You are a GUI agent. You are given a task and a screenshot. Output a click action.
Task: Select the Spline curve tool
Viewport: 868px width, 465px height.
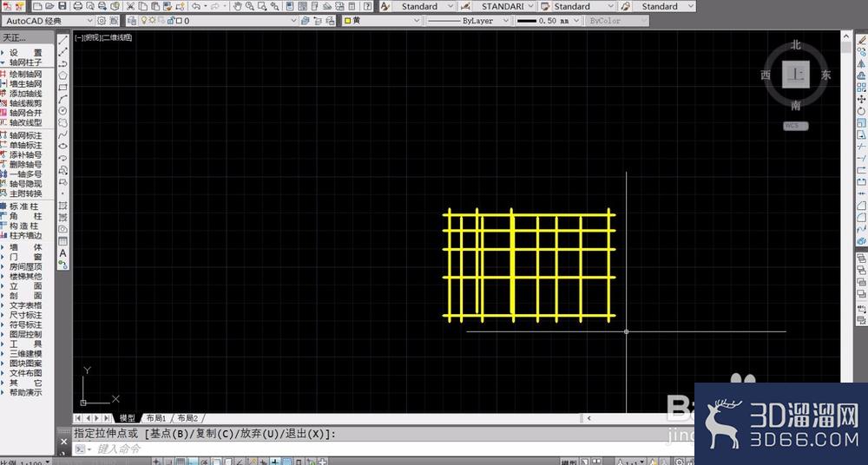pyautogui.click(x=63, y=134)
